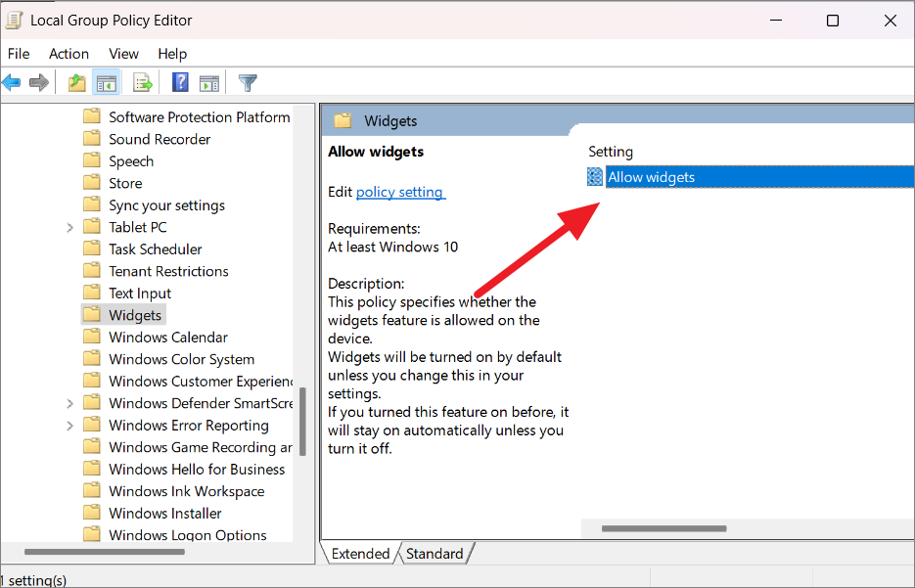Click the title bar app icon
915x588 pixels.
click(14, 20)
